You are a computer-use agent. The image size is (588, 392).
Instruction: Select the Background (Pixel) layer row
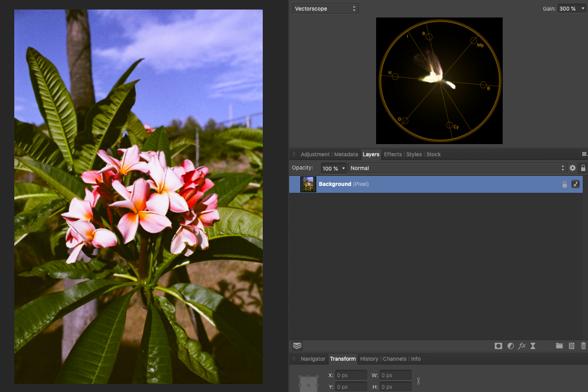point(436,184)
